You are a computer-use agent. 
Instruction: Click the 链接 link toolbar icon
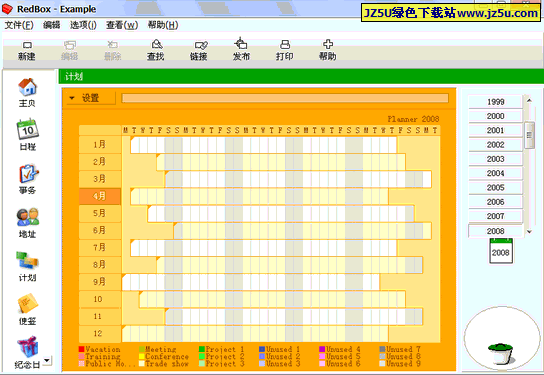pyautogui.click(x=198, y=51)
